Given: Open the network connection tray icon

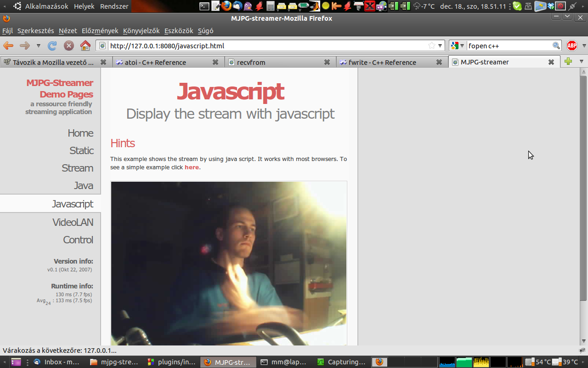Looking at the screenshot, I should (x=572, y=6).
